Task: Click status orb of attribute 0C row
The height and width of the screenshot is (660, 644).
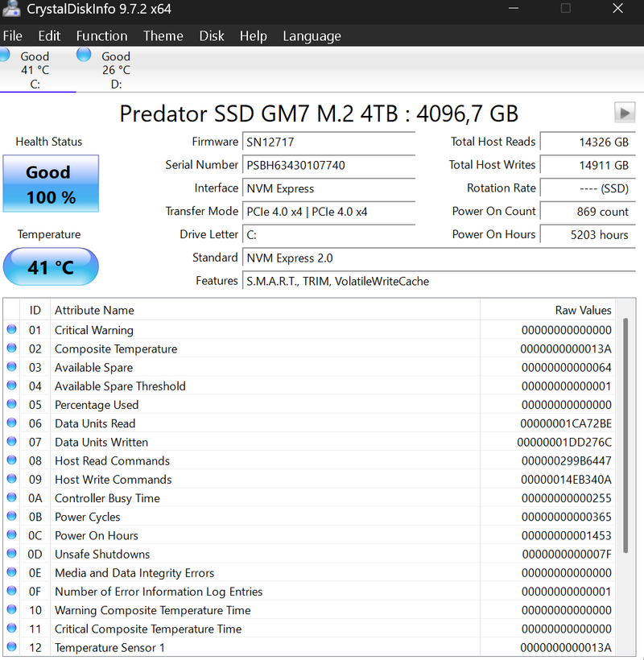Action: pyautogui.click(x=12, y=534)
